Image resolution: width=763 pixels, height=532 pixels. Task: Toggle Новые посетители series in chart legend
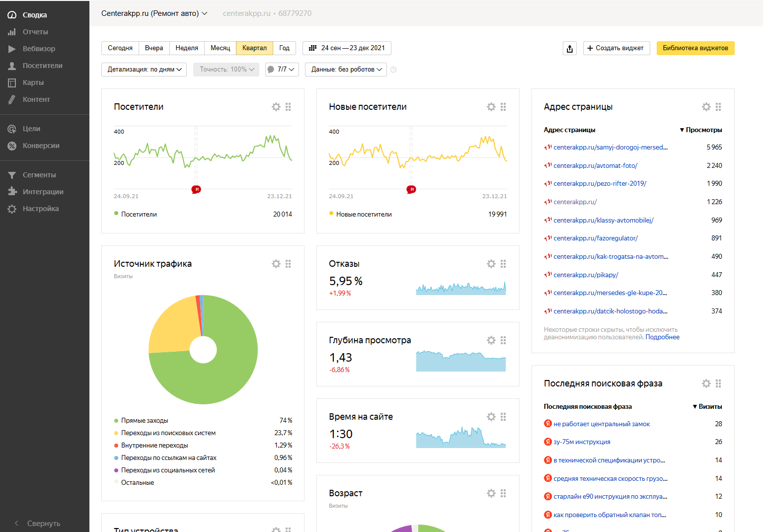tap(361, 214)
